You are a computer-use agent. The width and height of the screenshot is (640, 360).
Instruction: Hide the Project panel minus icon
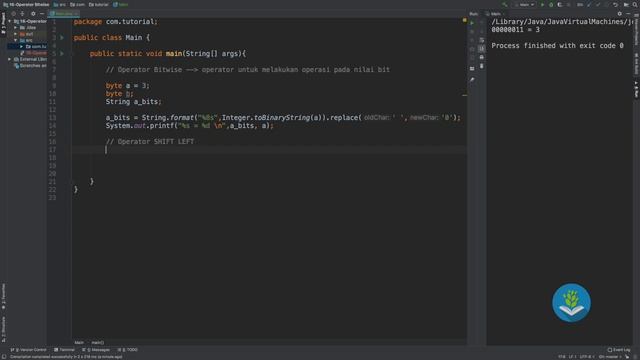(42, 13)
